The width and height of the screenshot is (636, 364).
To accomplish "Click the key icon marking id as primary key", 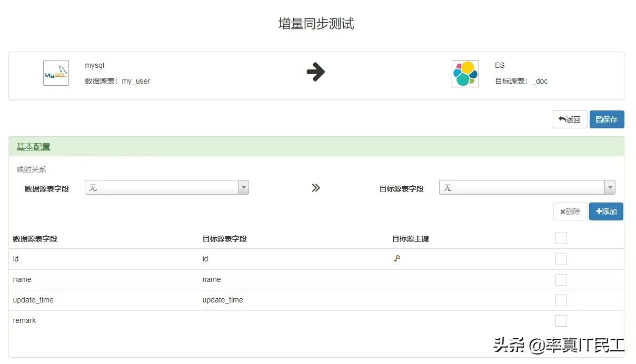I will (396, 259).
